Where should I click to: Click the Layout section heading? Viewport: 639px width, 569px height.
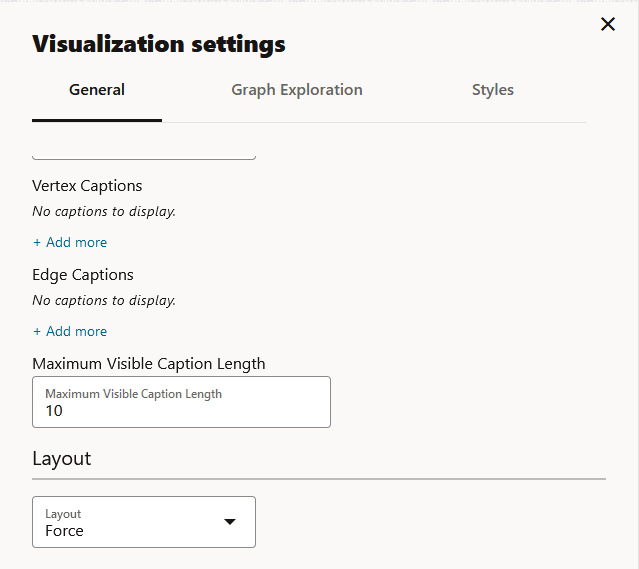(62, 458)
